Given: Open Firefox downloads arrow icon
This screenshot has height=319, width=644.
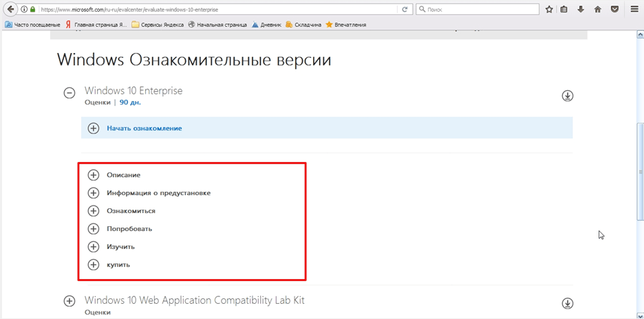Looking at the screenshot, I should pos(581,10).
